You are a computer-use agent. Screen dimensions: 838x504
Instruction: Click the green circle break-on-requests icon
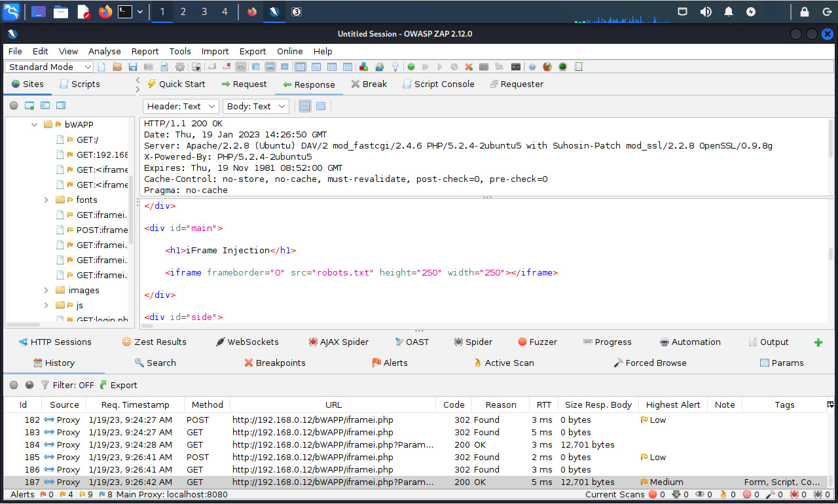411,67
